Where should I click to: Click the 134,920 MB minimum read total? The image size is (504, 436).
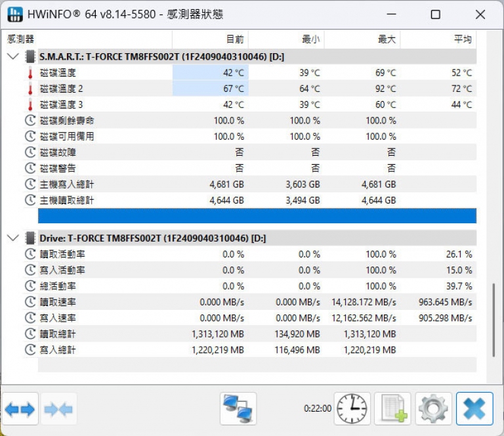coord(297,334)
